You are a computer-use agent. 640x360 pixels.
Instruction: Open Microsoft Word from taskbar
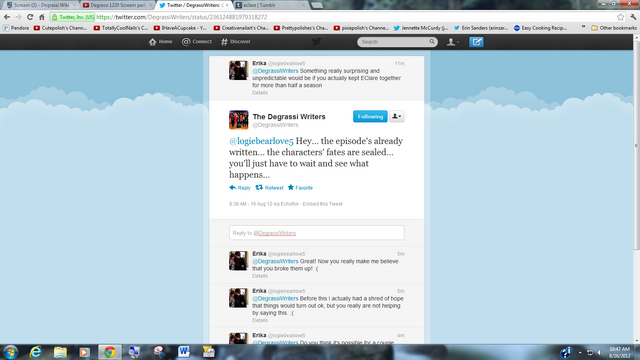tap(184, 352)
